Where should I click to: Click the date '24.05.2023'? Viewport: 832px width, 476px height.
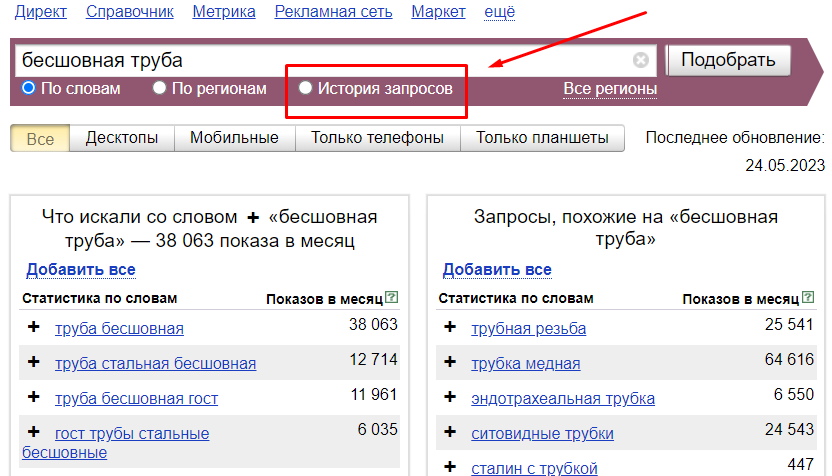click(785, 166)
